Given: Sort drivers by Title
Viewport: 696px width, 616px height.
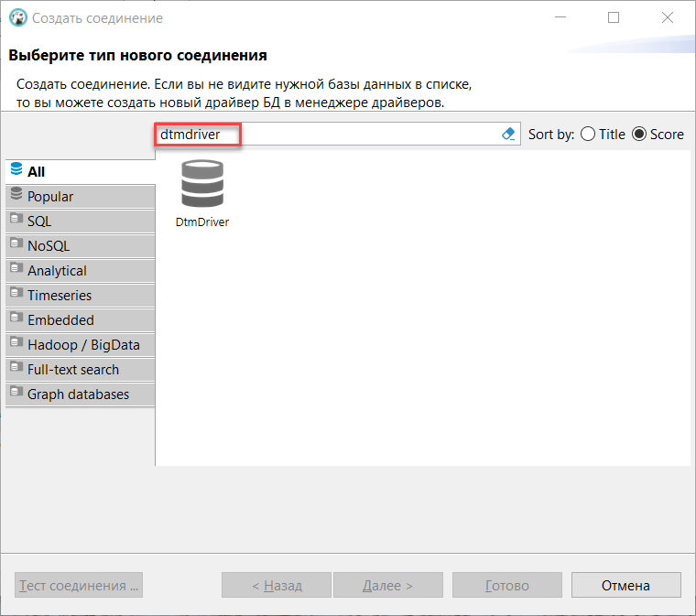Looking at the screenshot, I should coord(588,135).
